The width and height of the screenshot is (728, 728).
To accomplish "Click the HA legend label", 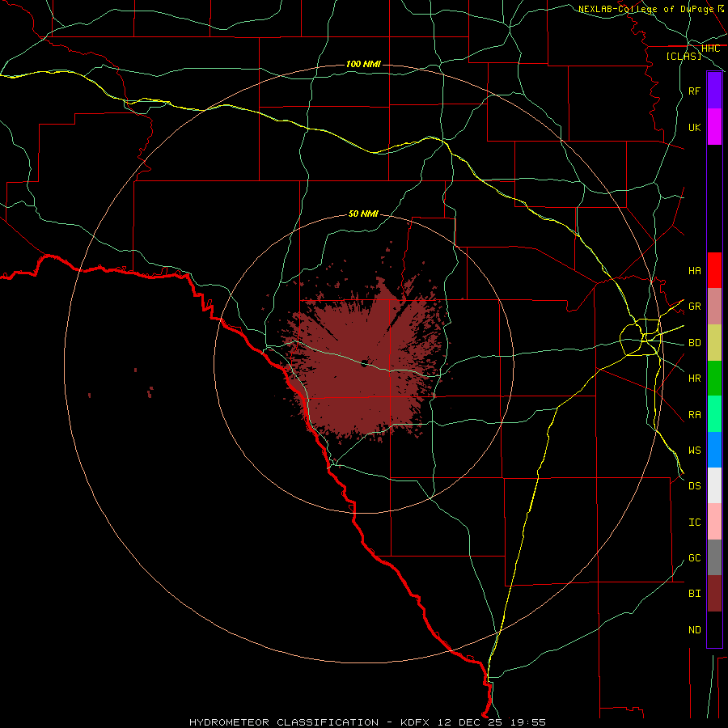I will point(695,270).
